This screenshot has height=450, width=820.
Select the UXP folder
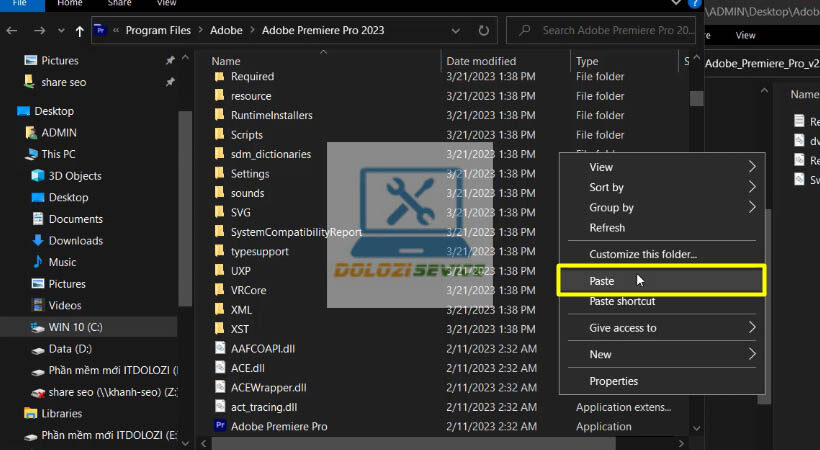click(x=241, y=271)
